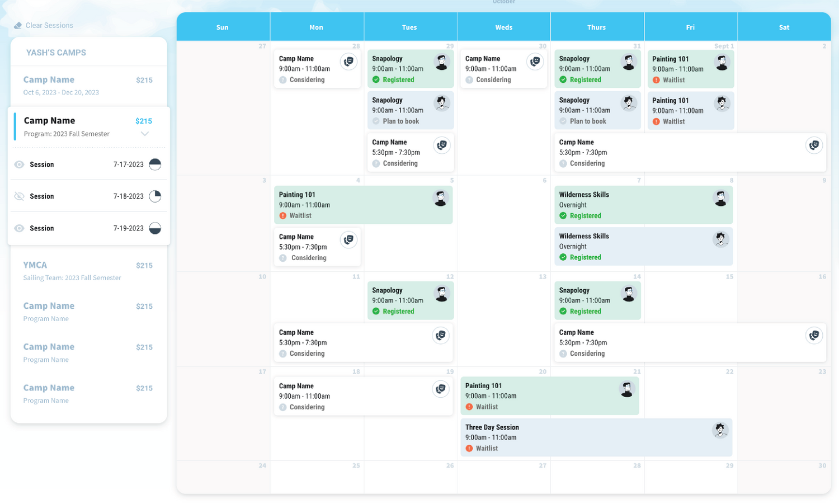Click the quarter pie icon for session 7-18-2023

[155, 196]
